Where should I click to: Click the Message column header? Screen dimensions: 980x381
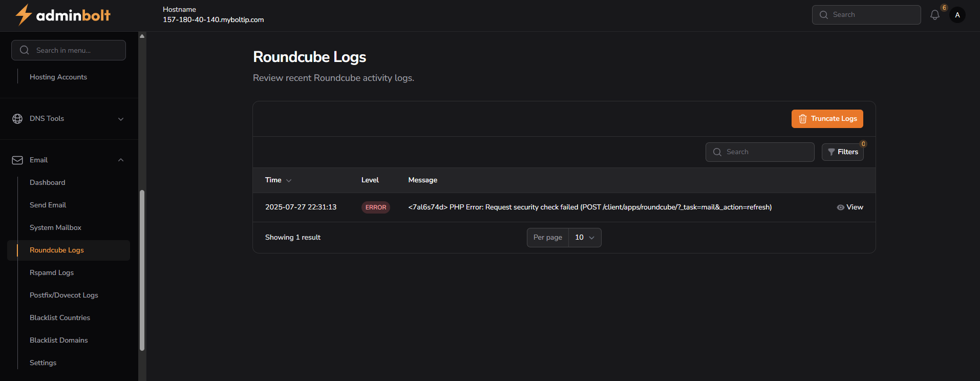(x=423, y=180)
